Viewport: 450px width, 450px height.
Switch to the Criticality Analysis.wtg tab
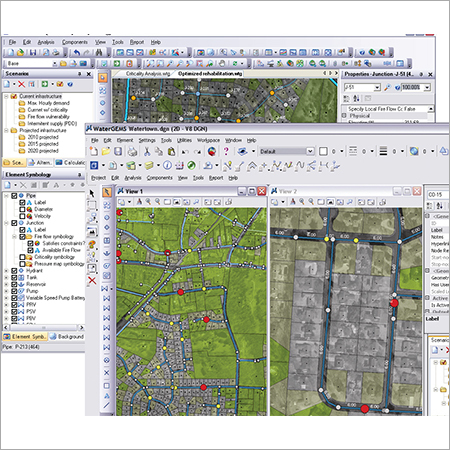148,74
